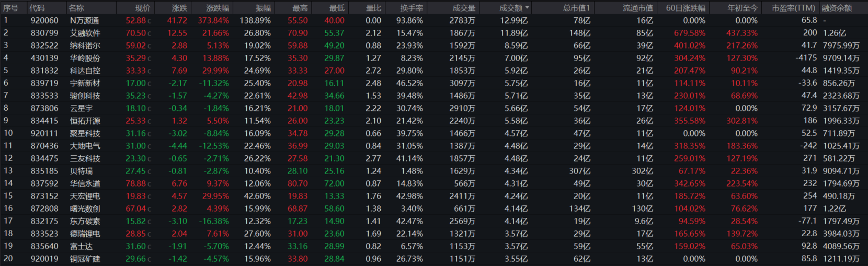This screenshot has width=868, height=266.
Task: Click the 9709.14万 margin balance cell
Action: [x=841, y=58]
